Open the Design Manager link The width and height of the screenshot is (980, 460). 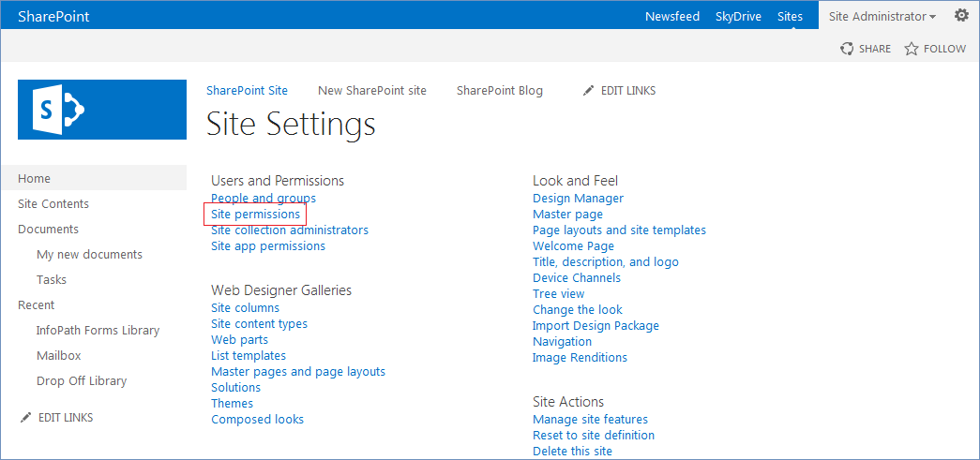tap(578, 199)
